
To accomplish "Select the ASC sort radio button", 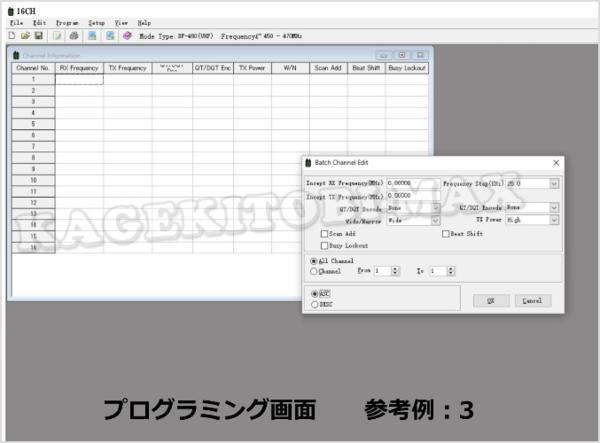I will tap(315, 294).
